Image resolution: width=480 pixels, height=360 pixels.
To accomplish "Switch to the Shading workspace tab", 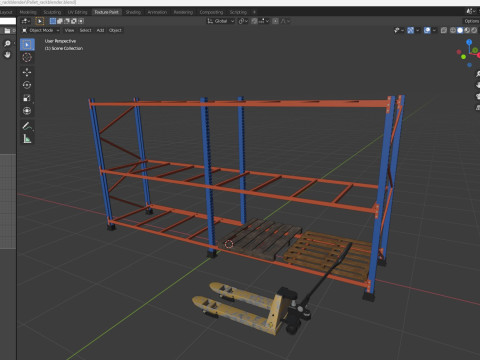I will pyautogui.click(x=133, y=12).
